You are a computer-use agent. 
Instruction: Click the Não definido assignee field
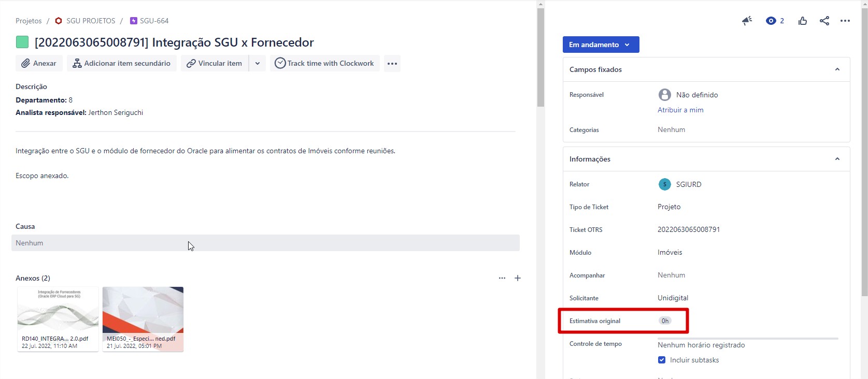tap(697, 95)
